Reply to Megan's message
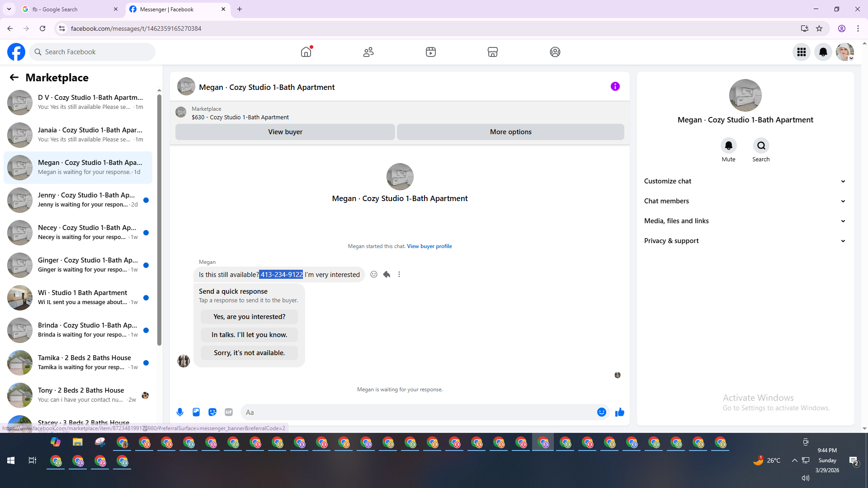This screenshot has width=868, height=488. [x=387, y=274]
